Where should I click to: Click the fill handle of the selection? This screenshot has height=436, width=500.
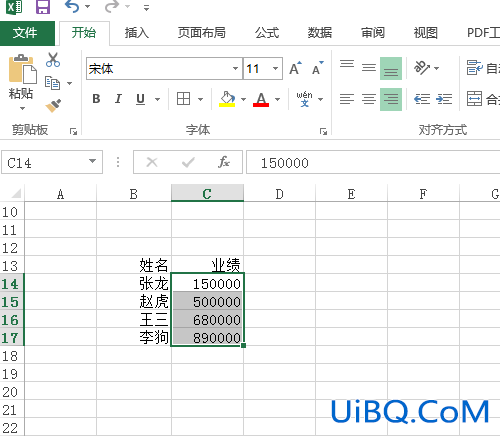pyautogui.click(x=243, y=346)
